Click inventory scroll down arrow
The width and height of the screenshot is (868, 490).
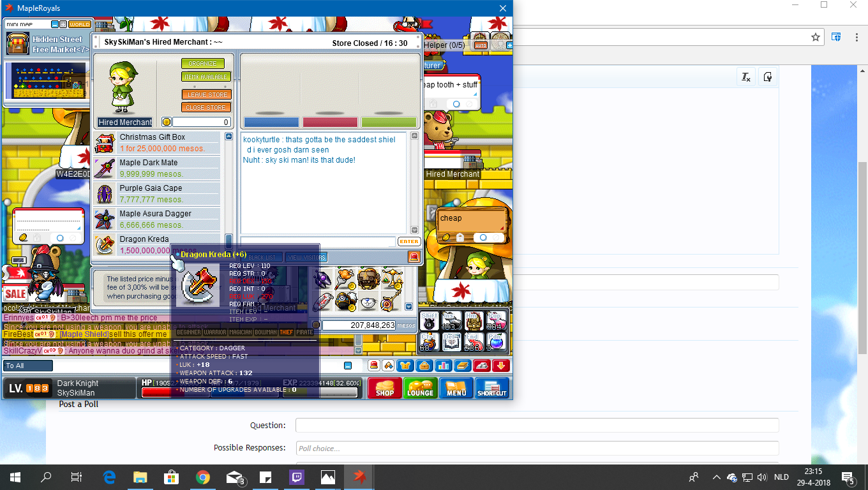[409, 307]
